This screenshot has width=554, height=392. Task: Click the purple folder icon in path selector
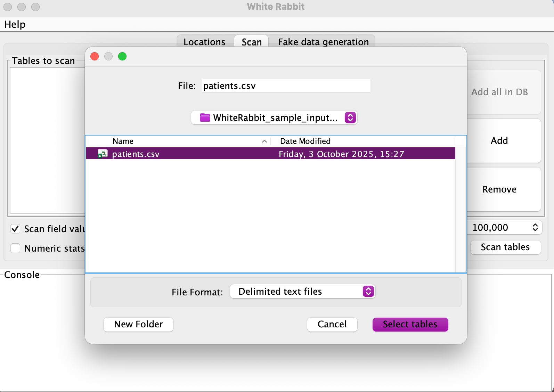[x=205, y=118]
